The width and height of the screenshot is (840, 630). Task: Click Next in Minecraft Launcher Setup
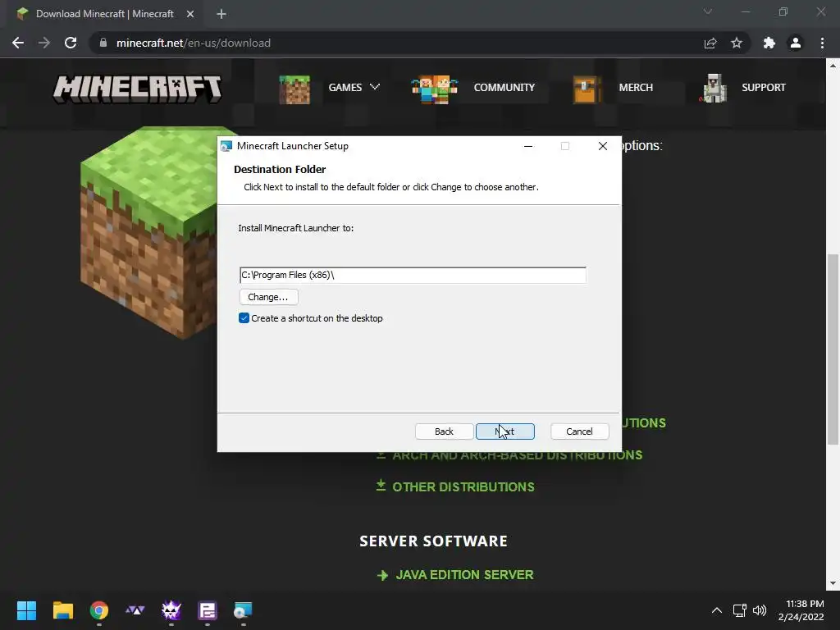coord(504,431)
